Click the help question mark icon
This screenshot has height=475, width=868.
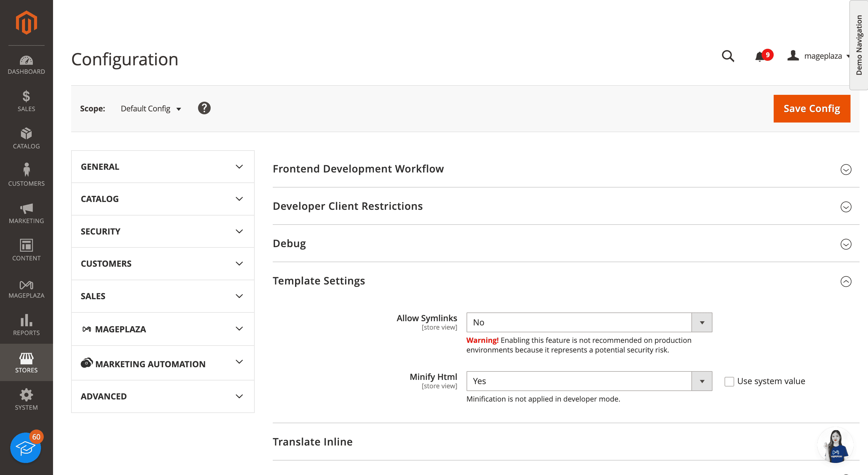coord(204,108)
